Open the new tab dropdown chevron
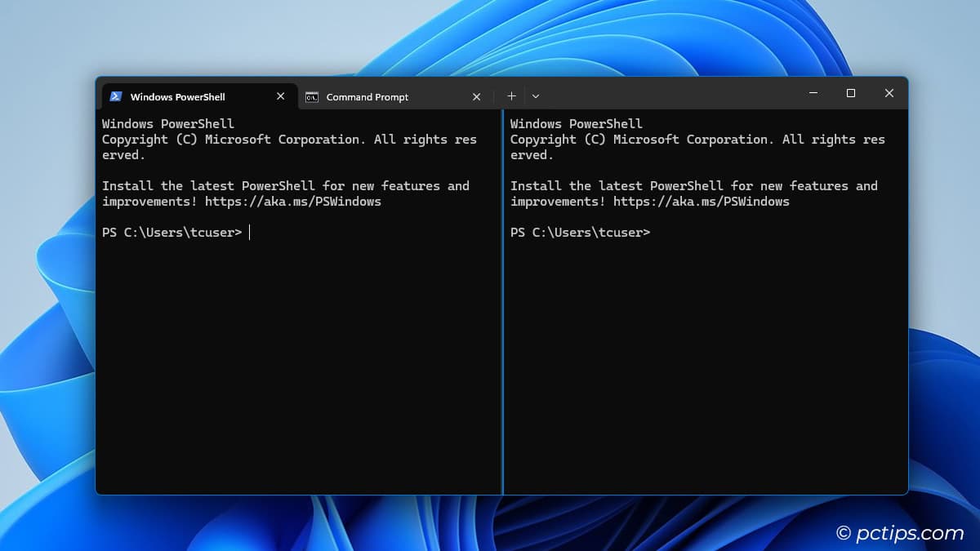980x551 pixels. click(x=536, y=96)
